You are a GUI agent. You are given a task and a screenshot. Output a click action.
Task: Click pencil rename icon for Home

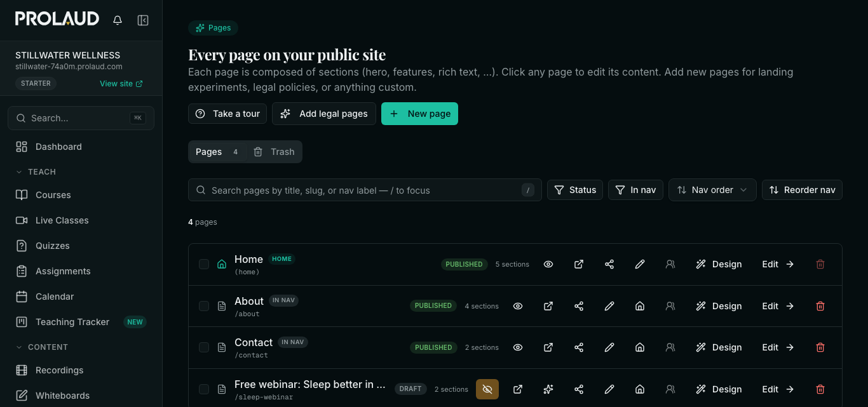point(640,264)
